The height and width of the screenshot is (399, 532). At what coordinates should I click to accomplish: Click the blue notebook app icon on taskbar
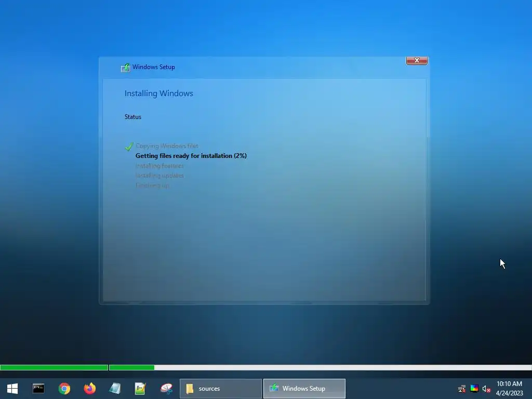pos(115,389)
